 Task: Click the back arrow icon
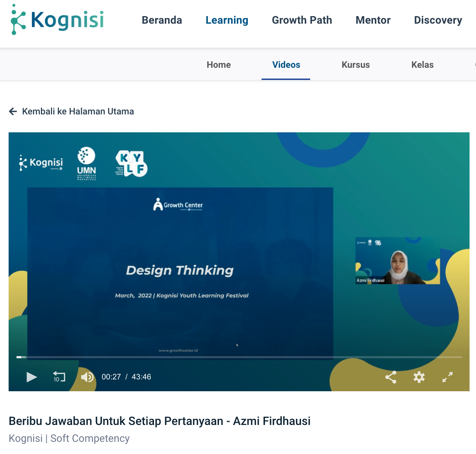(13, 112)
